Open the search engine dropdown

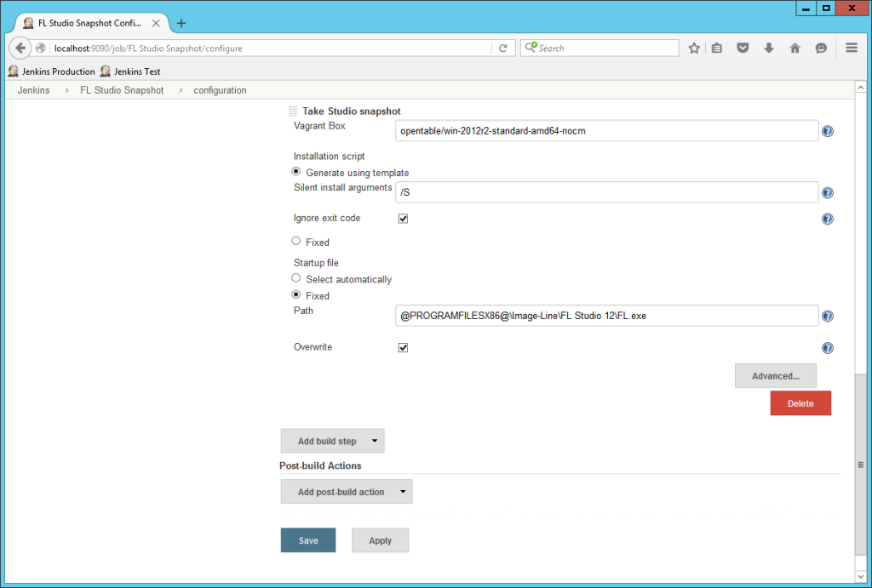(532, 48)
